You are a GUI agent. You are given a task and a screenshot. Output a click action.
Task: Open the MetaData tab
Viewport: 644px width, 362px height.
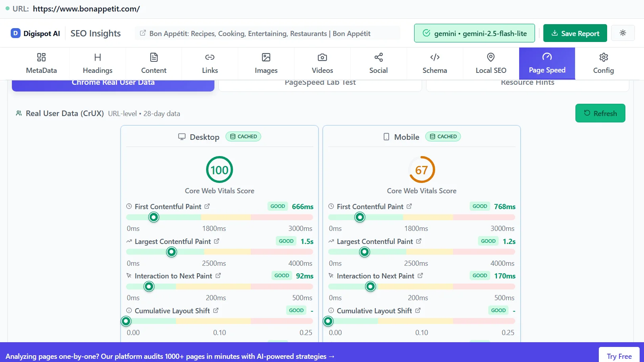(41, 64)
